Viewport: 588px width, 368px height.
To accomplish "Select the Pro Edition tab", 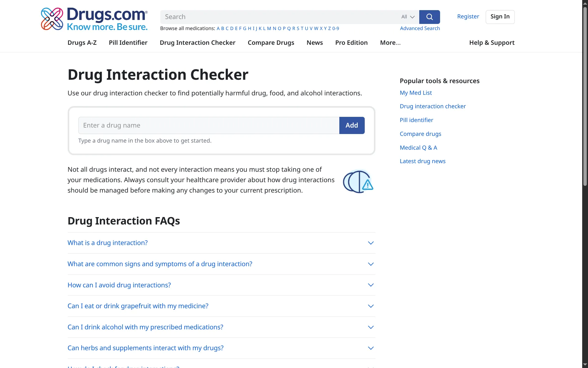I will [x=351, y=43].
